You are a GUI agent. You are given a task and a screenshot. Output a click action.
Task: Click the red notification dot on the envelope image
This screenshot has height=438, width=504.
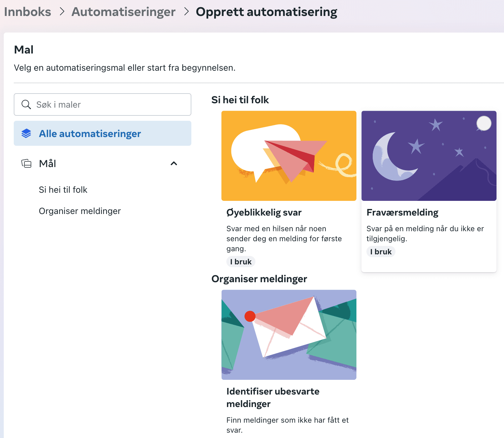coord(250,317)
